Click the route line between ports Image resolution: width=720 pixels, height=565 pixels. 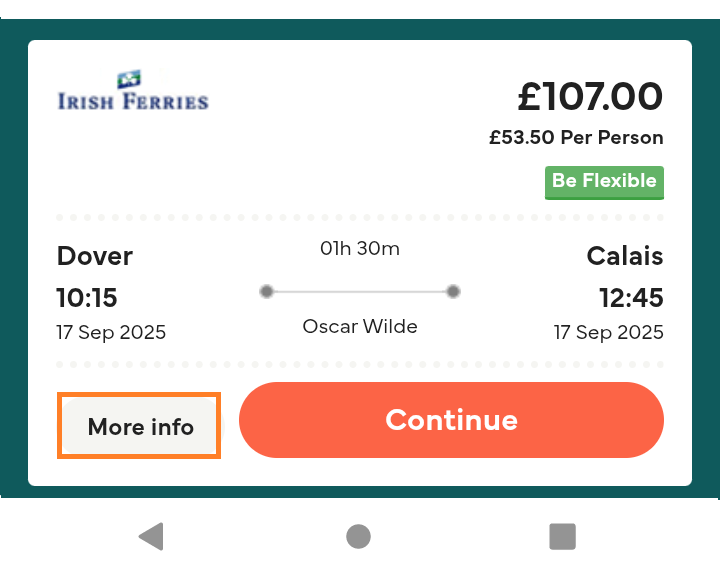click(360, 291)
